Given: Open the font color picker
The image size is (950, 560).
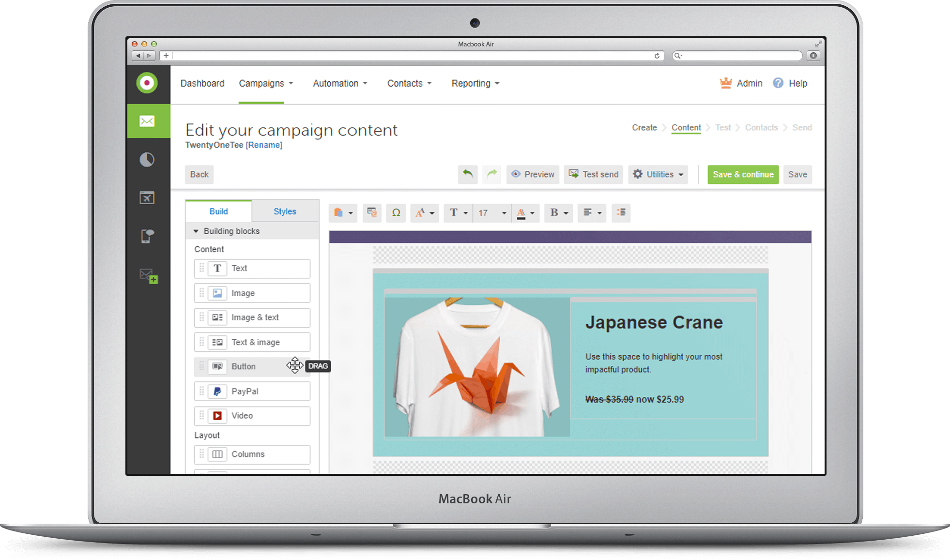Looking at the screenshot, I should point(525,213).
